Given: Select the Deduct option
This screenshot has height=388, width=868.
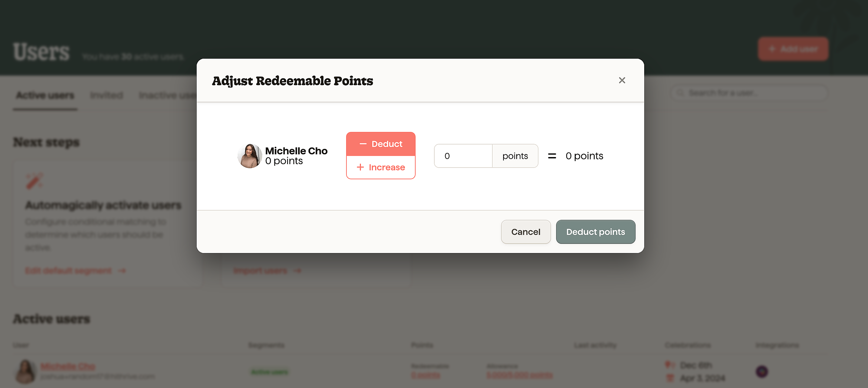Looking at the screenshot, I should 381,144.
